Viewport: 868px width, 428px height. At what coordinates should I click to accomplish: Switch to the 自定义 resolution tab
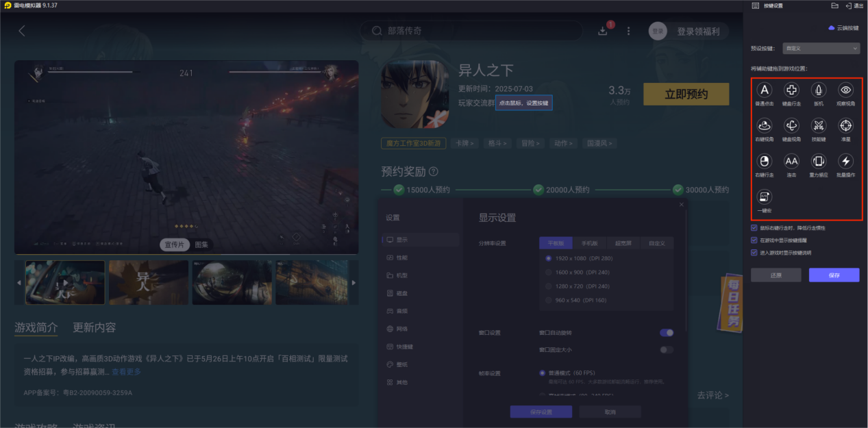tap(656, 243)
